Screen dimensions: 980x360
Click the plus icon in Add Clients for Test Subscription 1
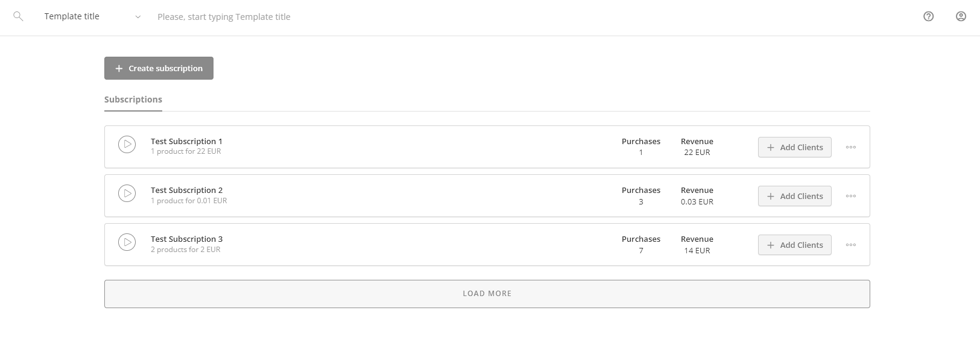point(771,147)
